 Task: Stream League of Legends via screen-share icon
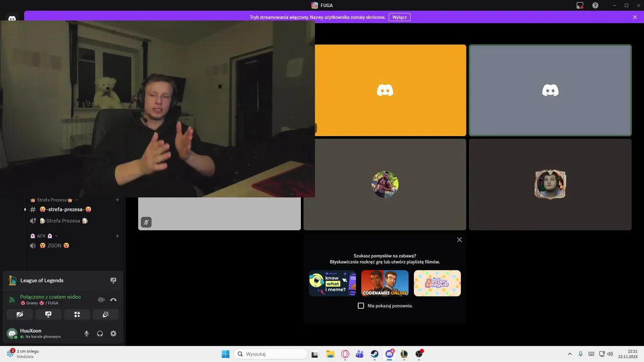113,281
